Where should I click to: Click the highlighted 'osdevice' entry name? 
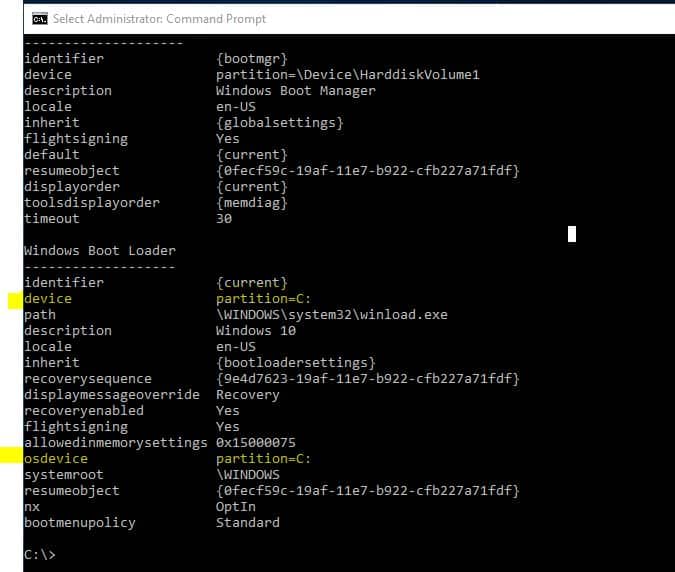pyautogui.click(x=56, y=458)
